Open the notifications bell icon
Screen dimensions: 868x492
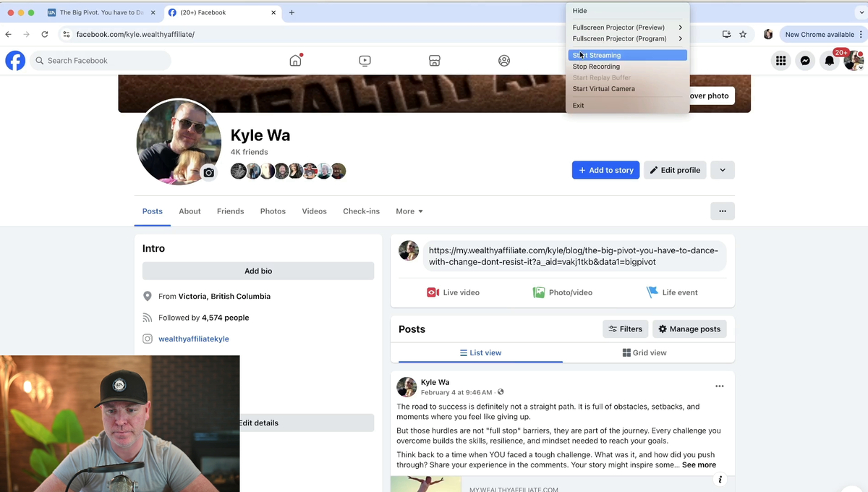[830, 61]
